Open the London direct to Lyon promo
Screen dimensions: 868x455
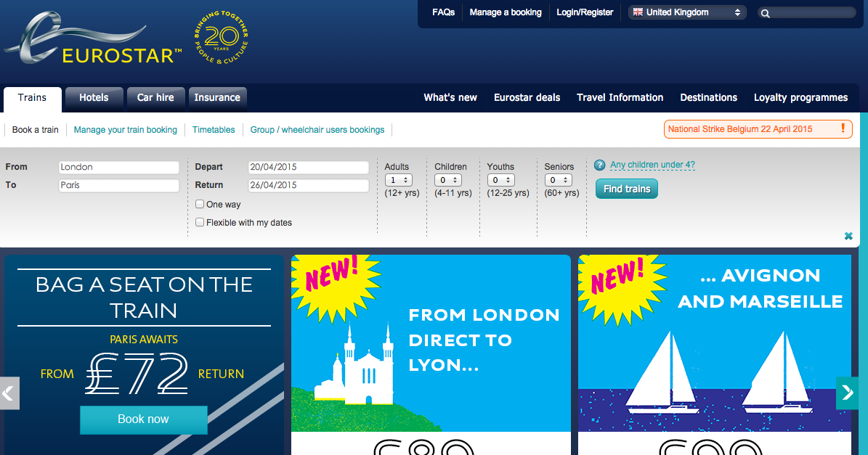click(431, 354)
